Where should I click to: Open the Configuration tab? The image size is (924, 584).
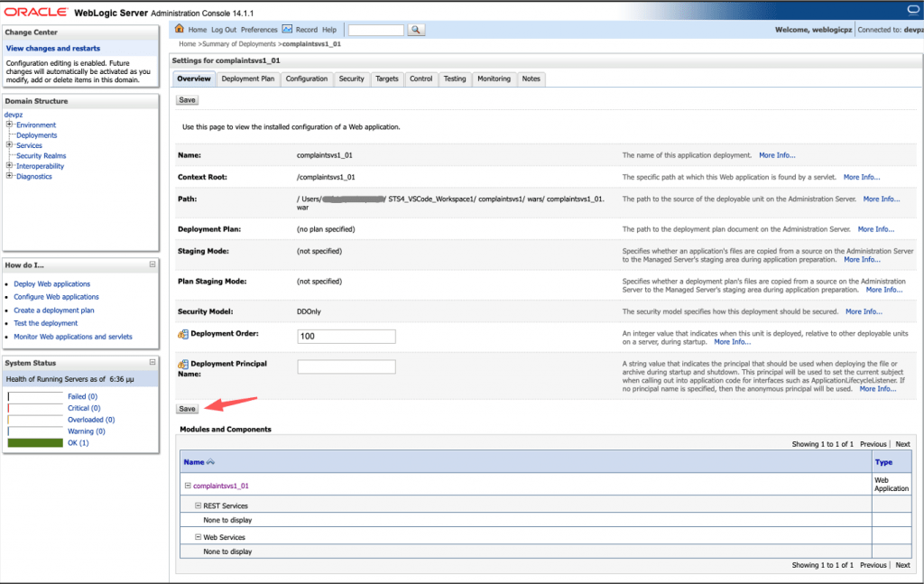pos(307,79)
